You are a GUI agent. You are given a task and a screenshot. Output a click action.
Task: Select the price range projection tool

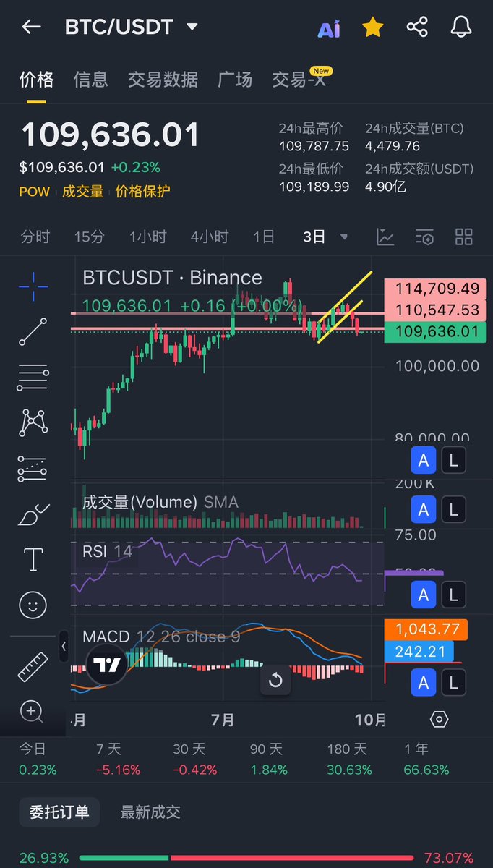[33, 468]
